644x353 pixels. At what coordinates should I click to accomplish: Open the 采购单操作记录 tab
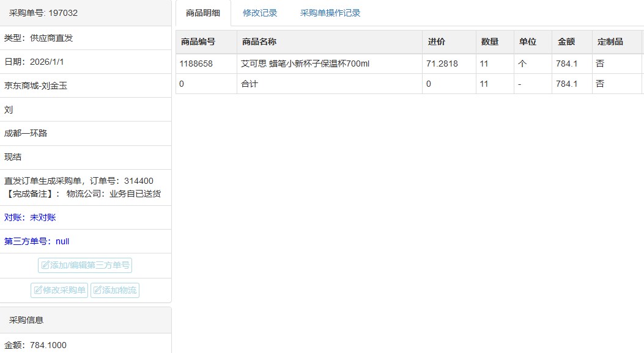click(330, 13)
